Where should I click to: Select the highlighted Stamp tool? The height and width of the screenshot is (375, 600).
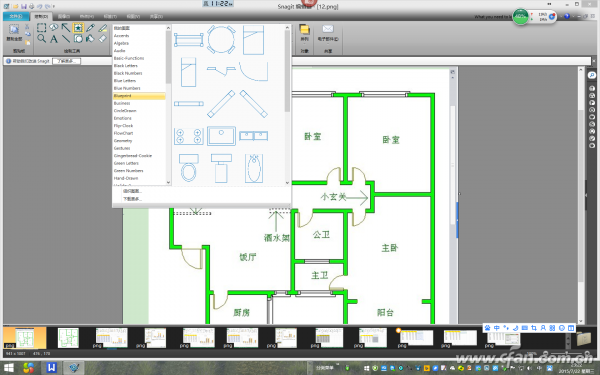78,28
